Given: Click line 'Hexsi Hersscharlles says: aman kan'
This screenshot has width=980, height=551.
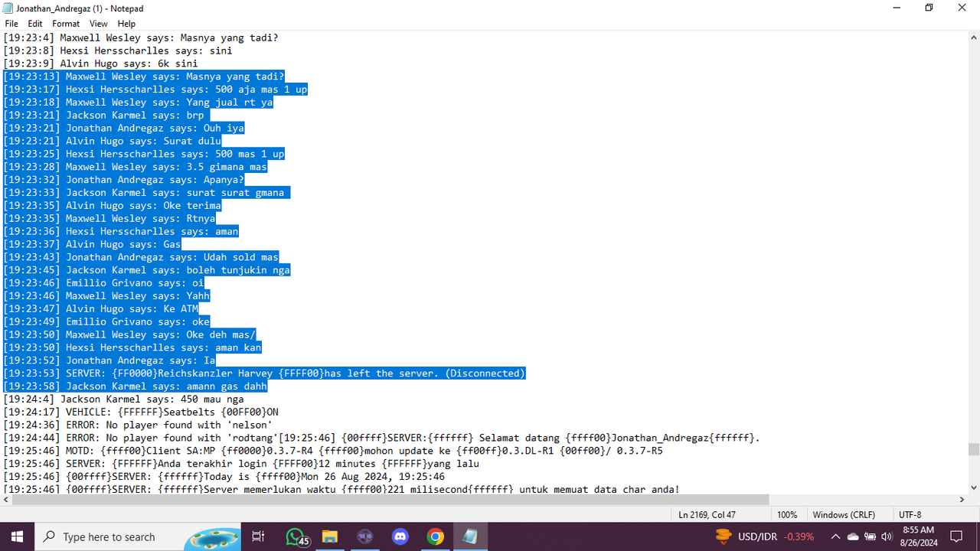Looking at the screenshot, I should click(x=132, y=347).
